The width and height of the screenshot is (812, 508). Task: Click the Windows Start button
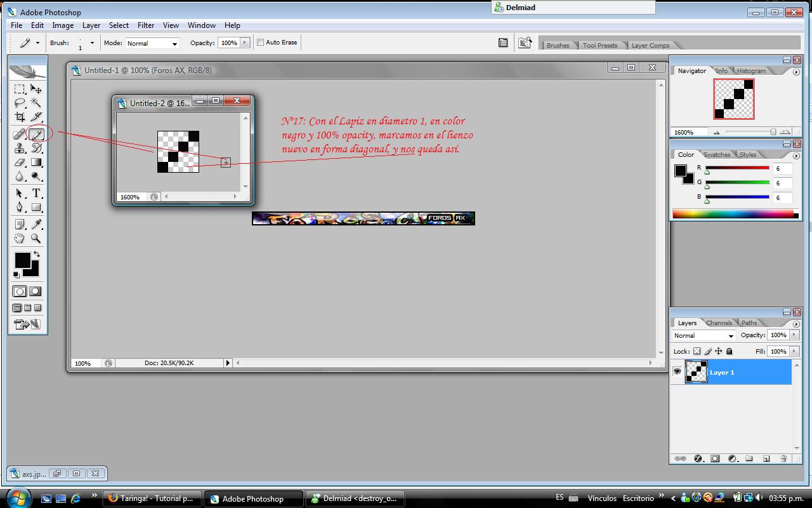coord(17,497)
